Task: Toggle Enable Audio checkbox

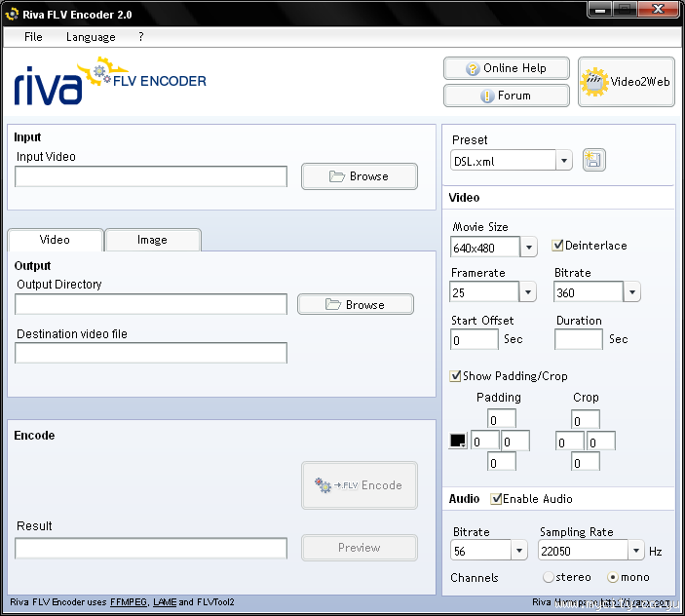Action: click(496, 498)
